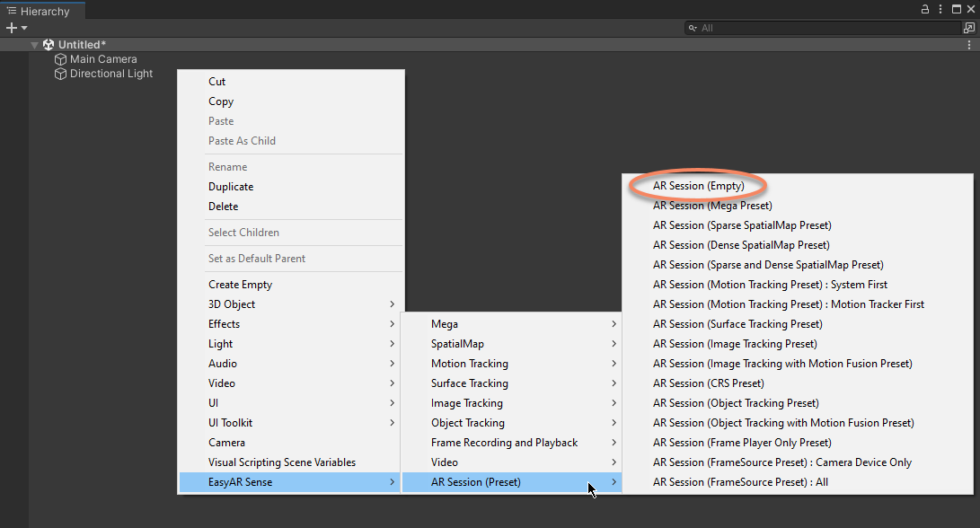Screen dimensions: 980x528
Task: Click the plus create object button
Action: point(11,28)
